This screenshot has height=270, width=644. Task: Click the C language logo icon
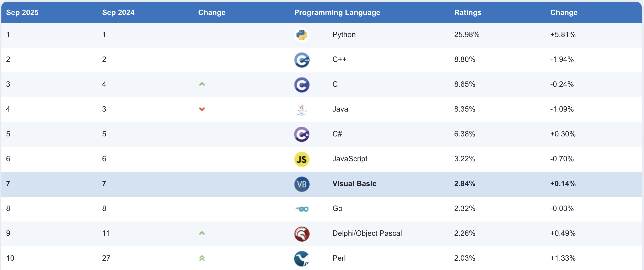[301, 84]
